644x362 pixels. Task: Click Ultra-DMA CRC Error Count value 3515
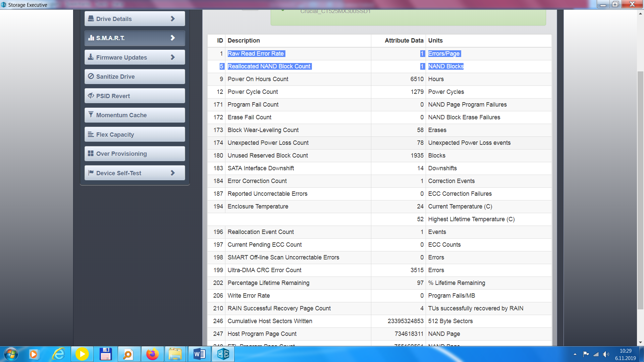[417, 270]
